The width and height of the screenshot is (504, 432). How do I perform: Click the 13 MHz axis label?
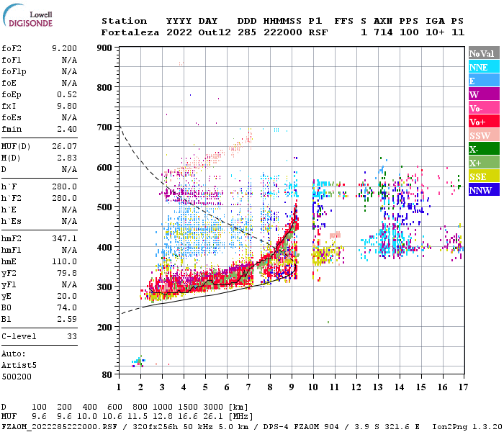[x=378, y=387]
